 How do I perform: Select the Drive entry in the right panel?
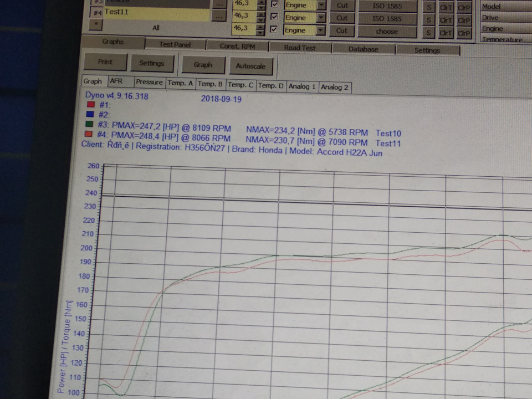tap(506, 18)
